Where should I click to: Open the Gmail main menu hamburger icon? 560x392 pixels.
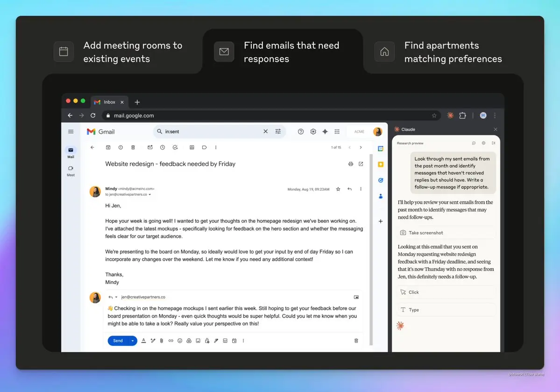tap(71, 131)
